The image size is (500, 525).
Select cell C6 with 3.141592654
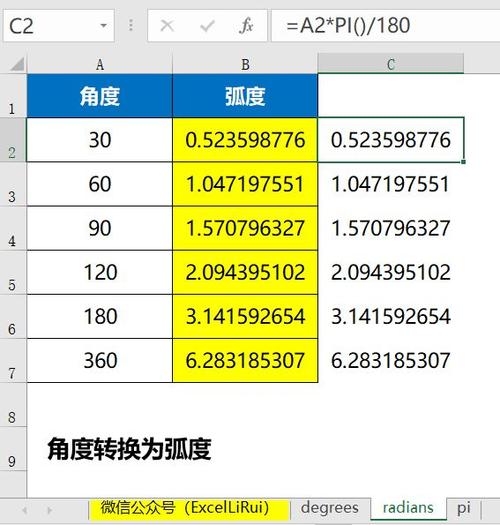click(x=391, y=316)
